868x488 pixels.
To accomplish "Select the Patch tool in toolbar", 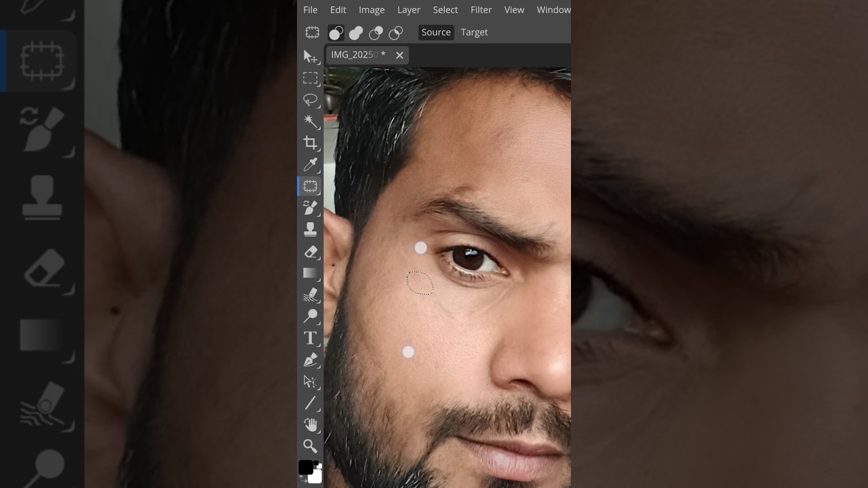I will (x=311, y=186).
